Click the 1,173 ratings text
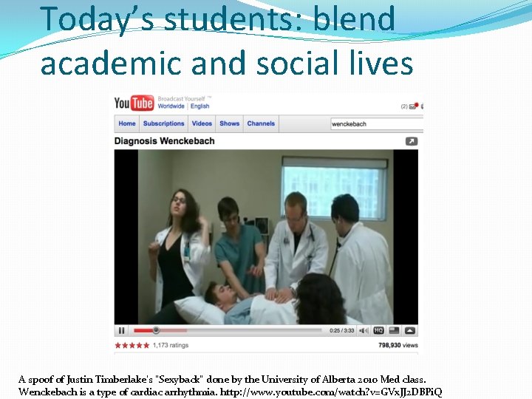The image size is (532, 399). pos(171,345)
